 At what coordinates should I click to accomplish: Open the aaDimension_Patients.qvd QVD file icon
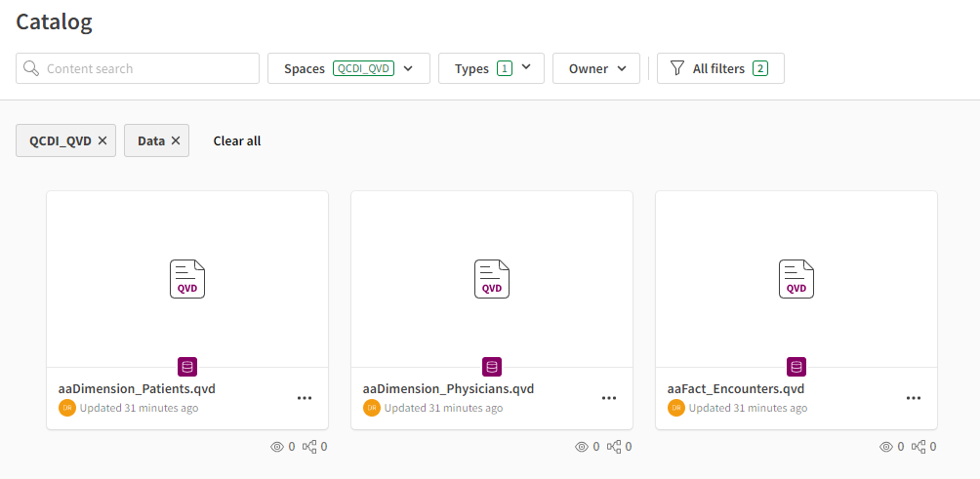pyautogui.click(x=187, y=279)
